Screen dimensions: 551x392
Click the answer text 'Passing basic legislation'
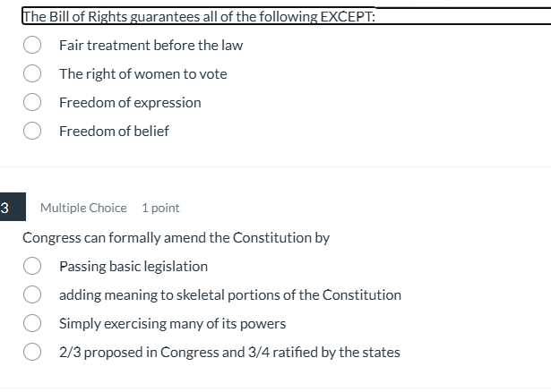coord(133,266)
